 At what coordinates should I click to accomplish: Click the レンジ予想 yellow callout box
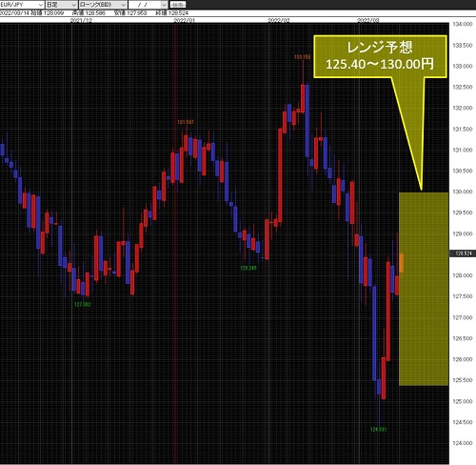(380, 56)
